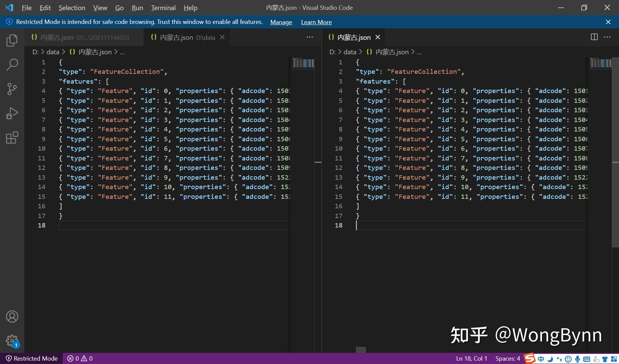Open More Actions menu of left editor group
619x364 pixels.
[310, 37]
